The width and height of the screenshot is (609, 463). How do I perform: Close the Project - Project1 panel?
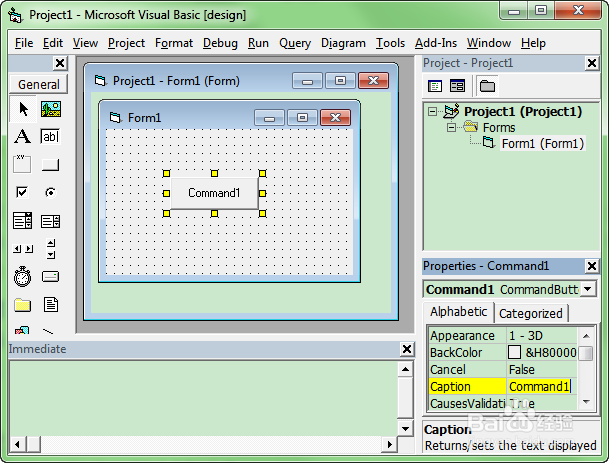[x=592, y=63]
